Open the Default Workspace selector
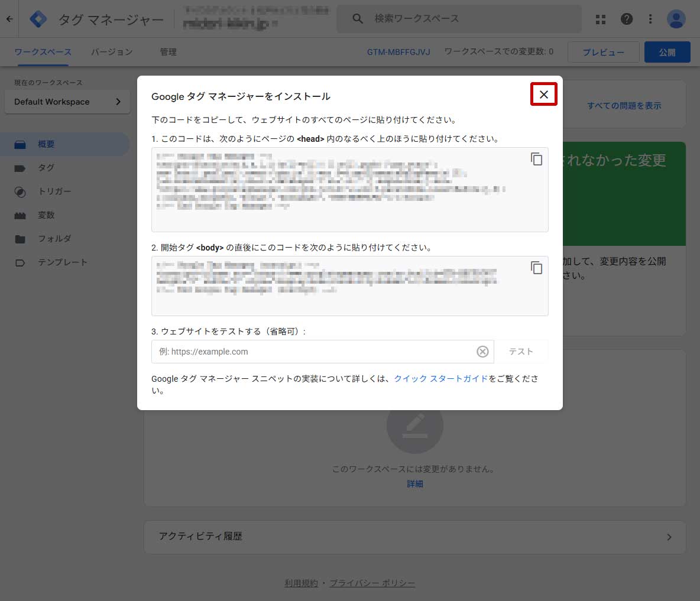The width and height of the screenshot is (700, 601). pos(67,102)
